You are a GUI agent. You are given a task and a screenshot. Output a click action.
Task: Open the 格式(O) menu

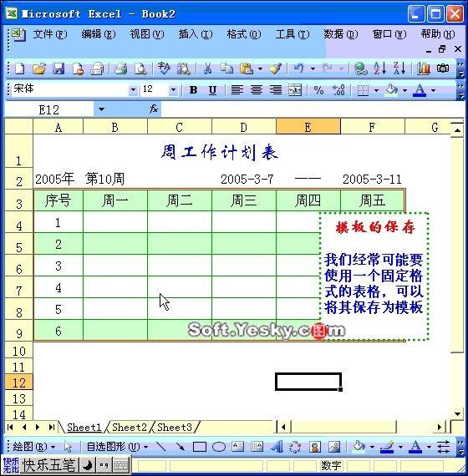(x=244, y=34)
